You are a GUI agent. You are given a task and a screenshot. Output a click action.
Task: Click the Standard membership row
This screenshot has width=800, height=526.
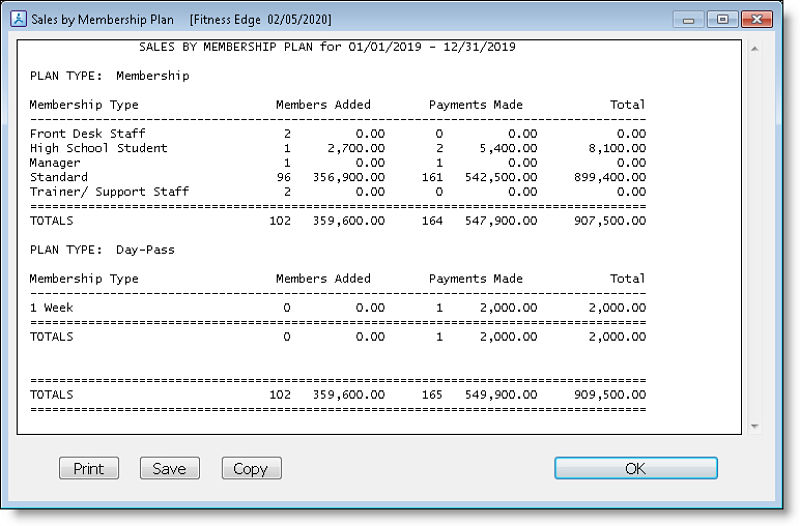click(338, 177)
